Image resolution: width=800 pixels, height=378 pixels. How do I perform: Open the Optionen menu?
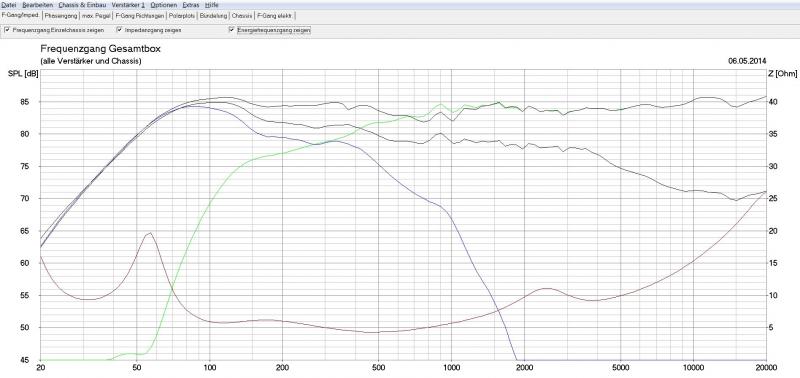pyautogui.click(x=164, y=5)
